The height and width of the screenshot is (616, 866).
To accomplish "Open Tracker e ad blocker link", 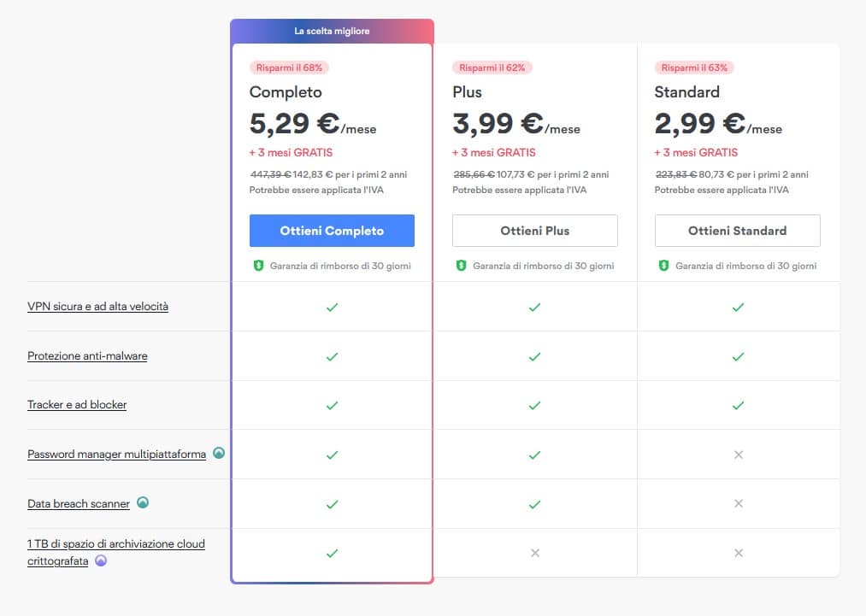I will [x=77, y=405].
